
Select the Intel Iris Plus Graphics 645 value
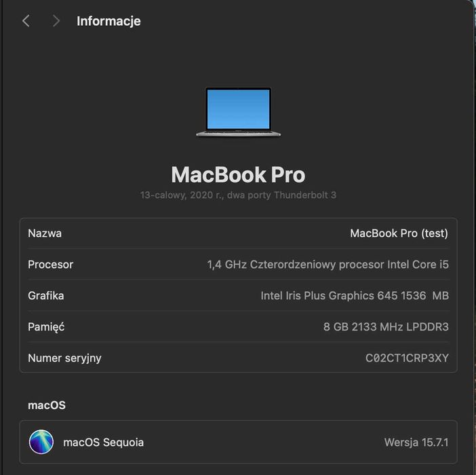click(x=355, y=296)
